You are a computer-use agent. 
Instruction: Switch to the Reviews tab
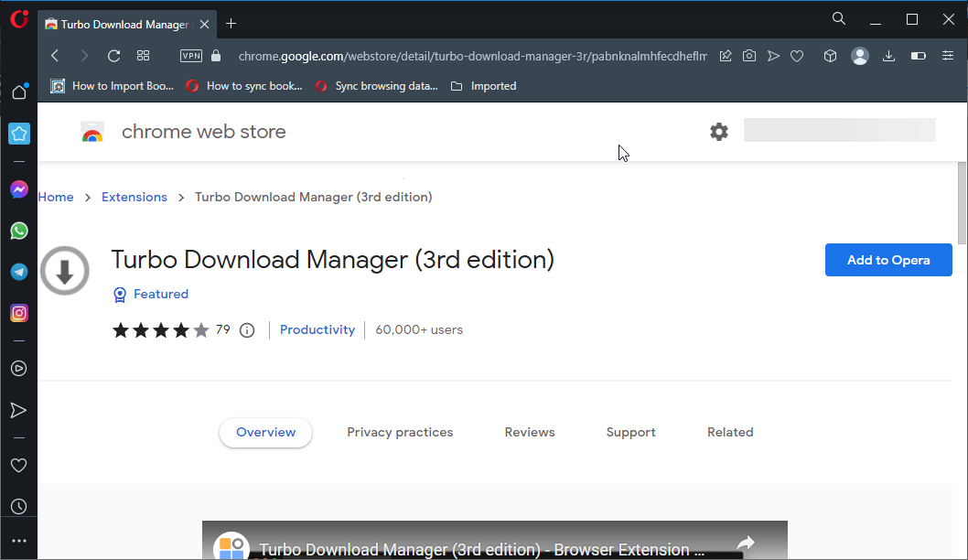point(530,432)
